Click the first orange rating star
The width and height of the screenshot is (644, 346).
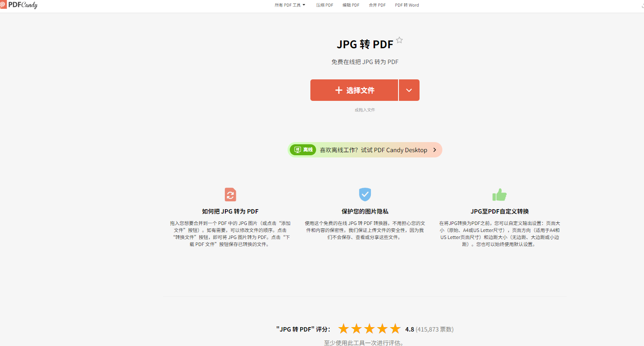pos(343,329)
